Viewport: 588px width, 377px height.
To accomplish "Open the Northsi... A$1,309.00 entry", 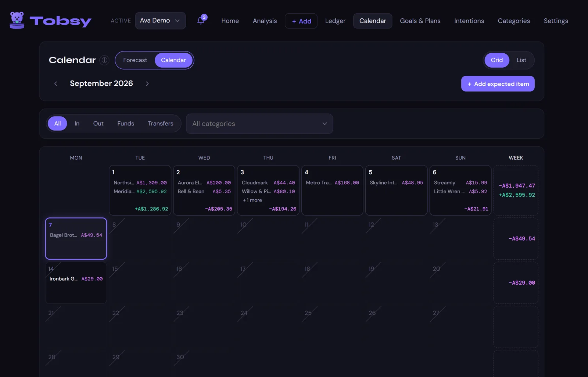I will tap(140, 183).
